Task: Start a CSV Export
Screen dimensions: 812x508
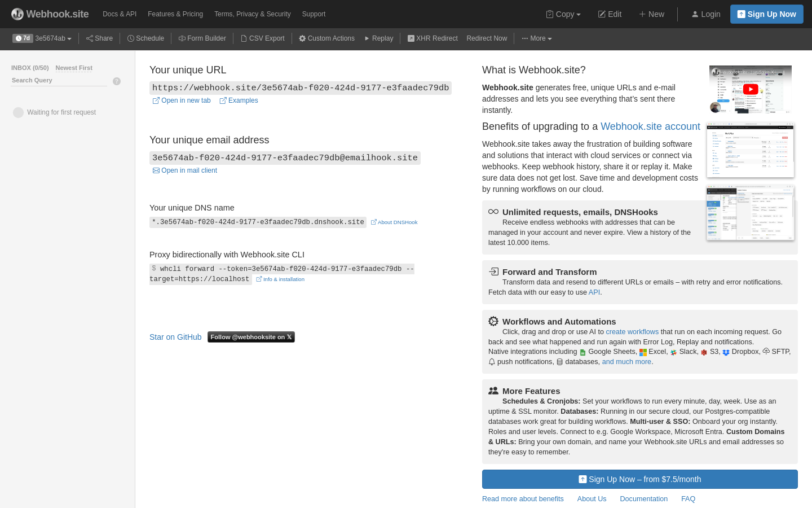Action: coord(262,38)
